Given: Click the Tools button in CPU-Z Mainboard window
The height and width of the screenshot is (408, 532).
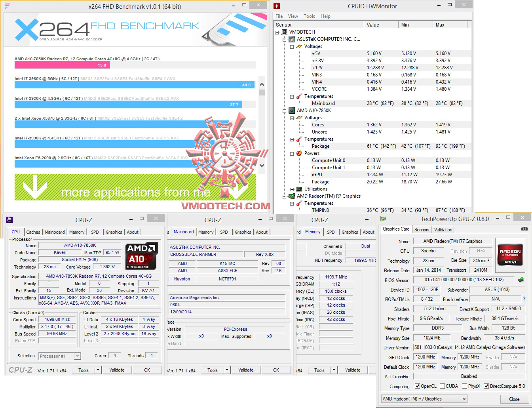Looking at the screenshot, I should (213, 370).
